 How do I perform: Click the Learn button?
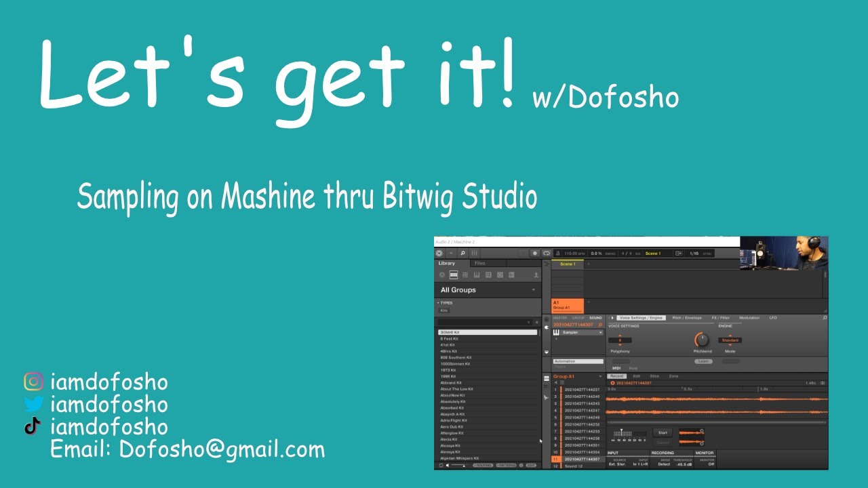point(703,361)
